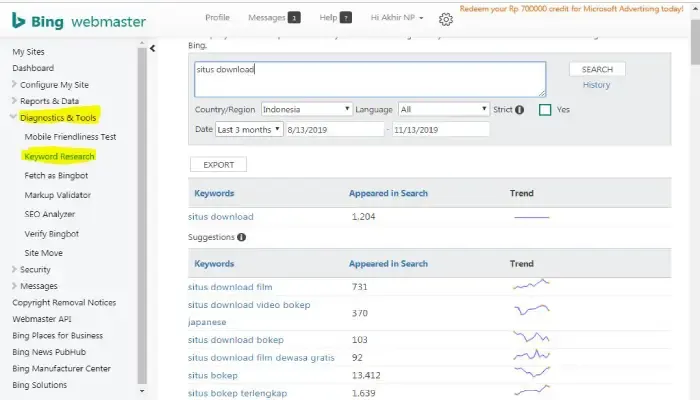This screenshot has width=700, height=400.
Task: Click the trend sparkline for situs download film
Action: point(531,284)
